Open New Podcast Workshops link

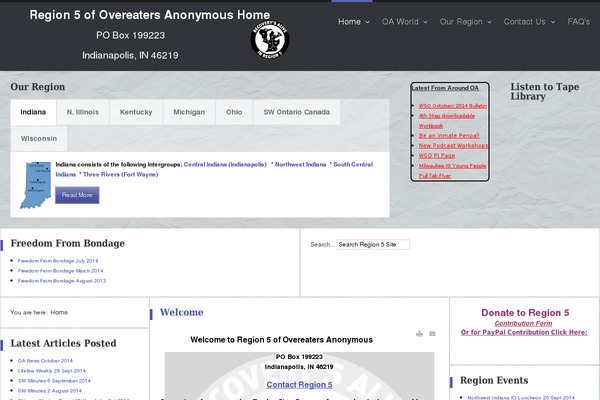click(x=453, y=145)
